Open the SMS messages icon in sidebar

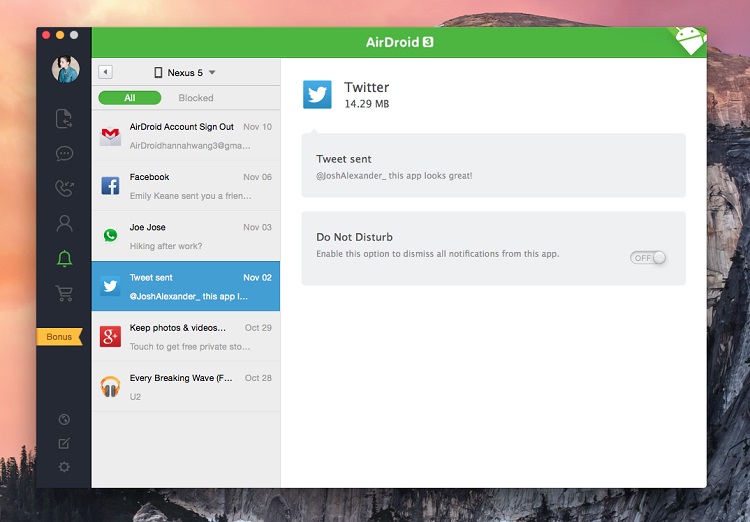click(64, 154)
